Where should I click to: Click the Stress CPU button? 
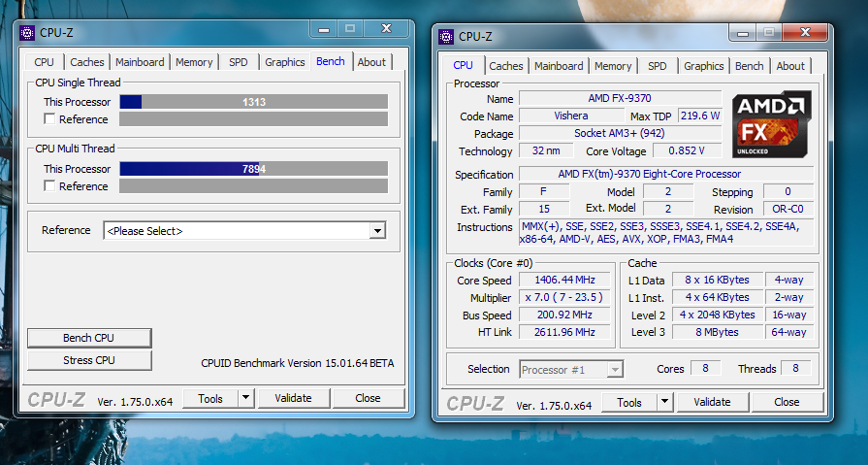click(x=88, y=360)
